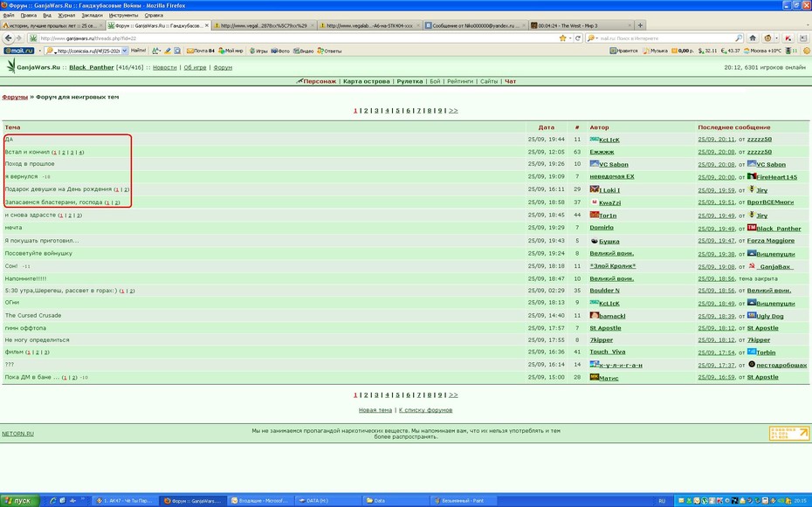Open the thread Посоветуйте войнушку
This screenshot has height=507, width=812.
pyautogui.click(x=38, y=253)
